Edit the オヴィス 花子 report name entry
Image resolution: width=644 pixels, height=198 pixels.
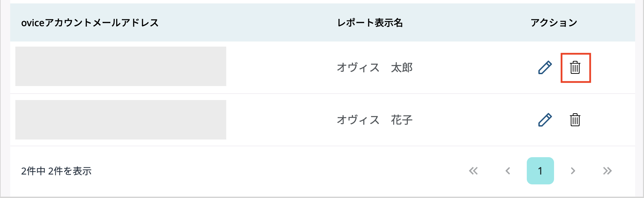[x=545, y=120]
